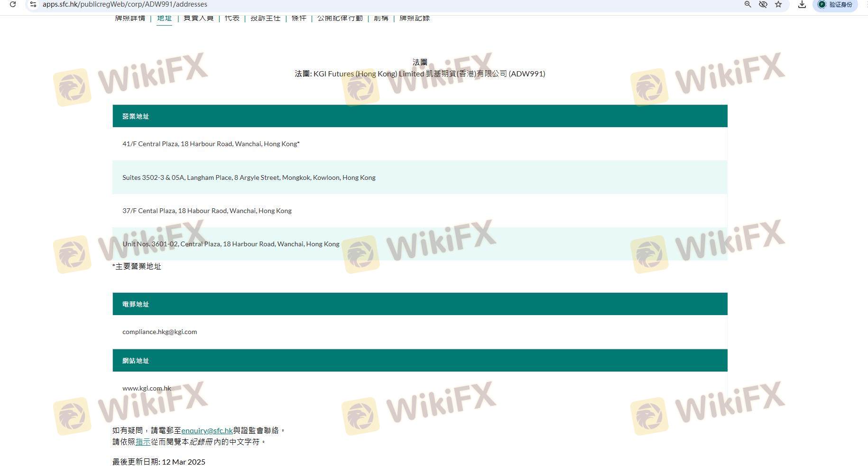Go to the 投訴主任 tab

pyautogui.click(x=265, y=18)
